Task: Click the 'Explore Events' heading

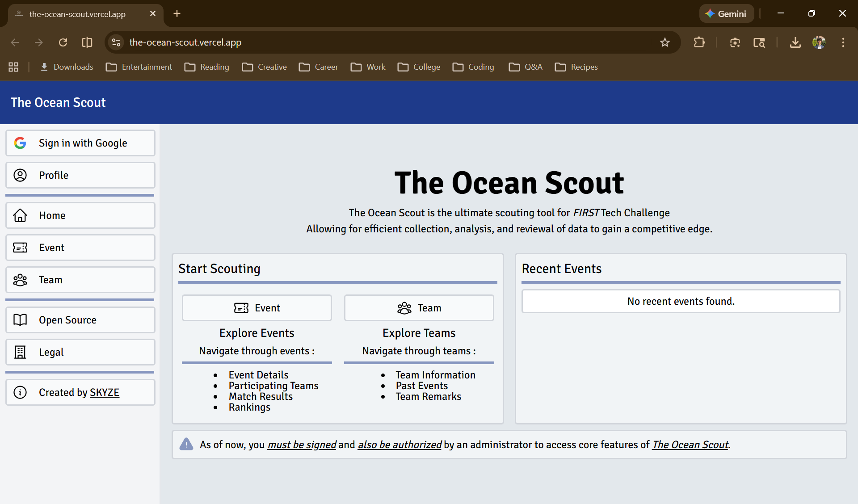Action: point(257,333)
